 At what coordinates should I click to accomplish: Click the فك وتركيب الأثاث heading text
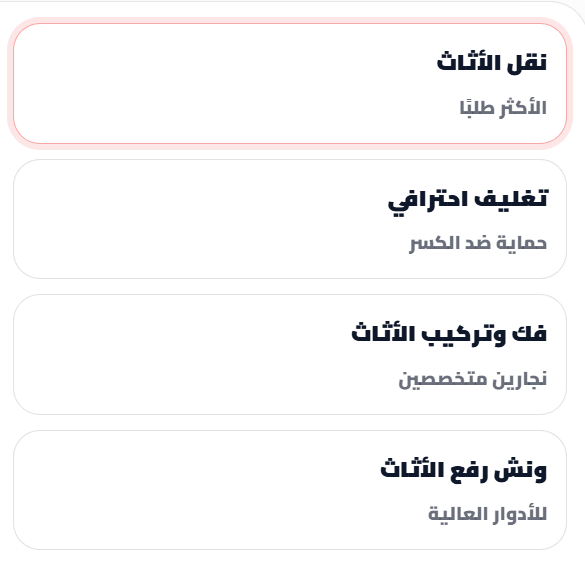[449, 333]
